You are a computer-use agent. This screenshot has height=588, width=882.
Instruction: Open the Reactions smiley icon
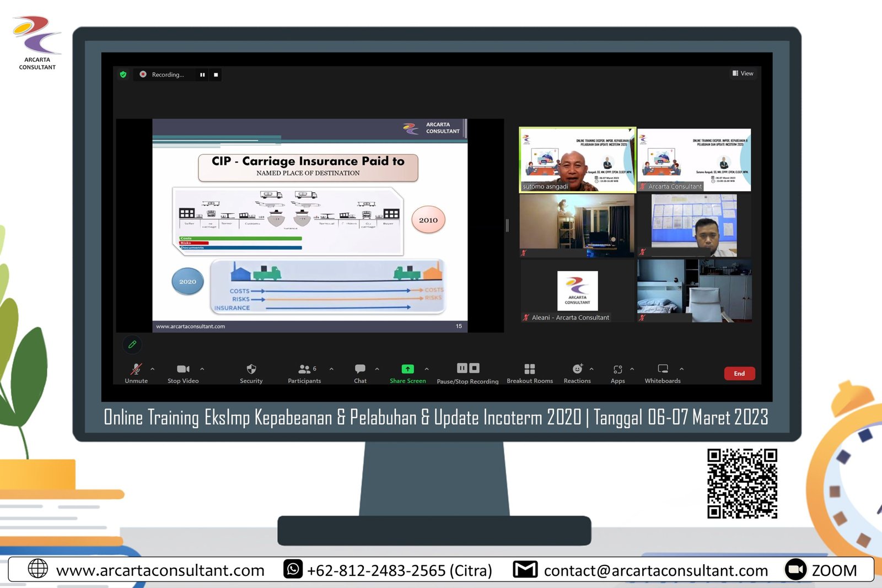coord(577,369)
